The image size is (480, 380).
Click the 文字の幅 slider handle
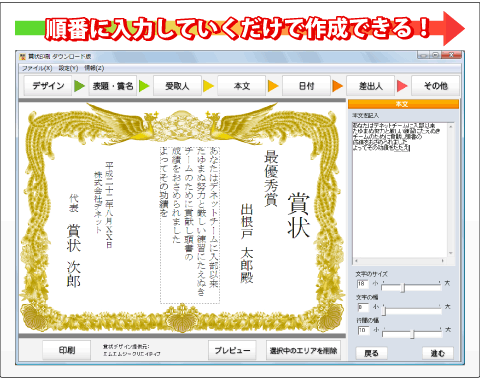point(384,311)
